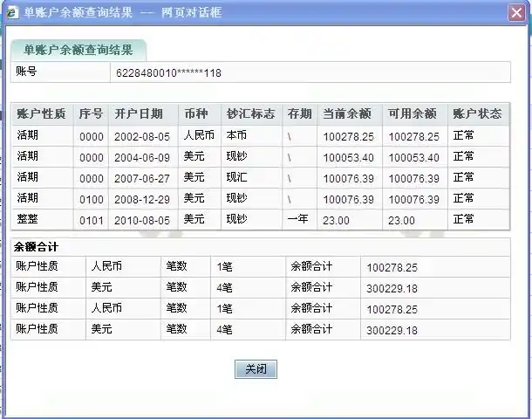Click available balance 23.00
The width and height of the screenshot is (532, 419).
click(x=401, y=221)
